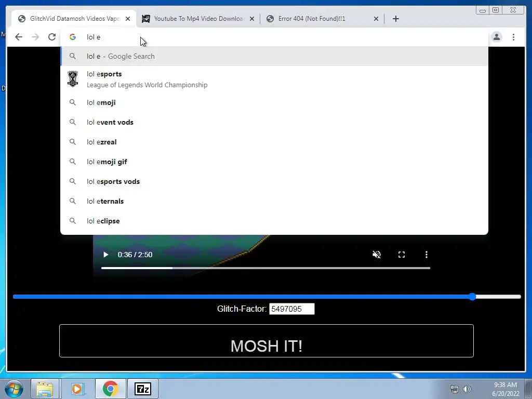532x399 pixels.
Task: Click the League of Legends Worlds trophy icon
Action: pyautogui.click(x=73, y=79)
